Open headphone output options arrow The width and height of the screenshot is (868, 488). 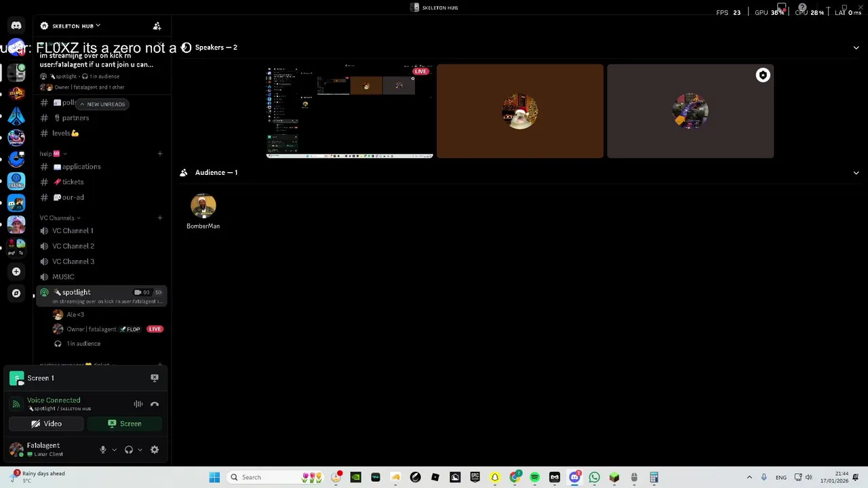(x=140, y=449)
